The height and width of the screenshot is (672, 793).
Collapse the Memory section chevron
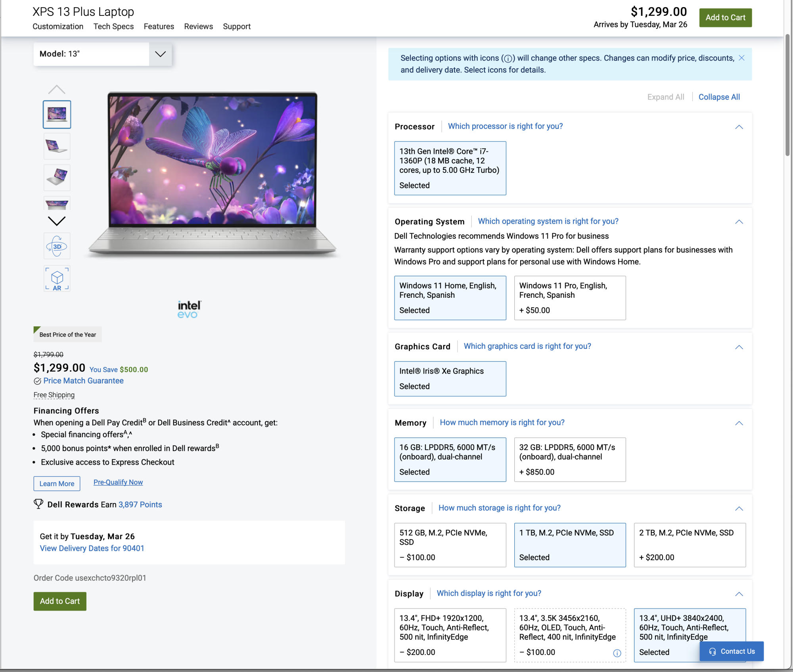point(739,423)
